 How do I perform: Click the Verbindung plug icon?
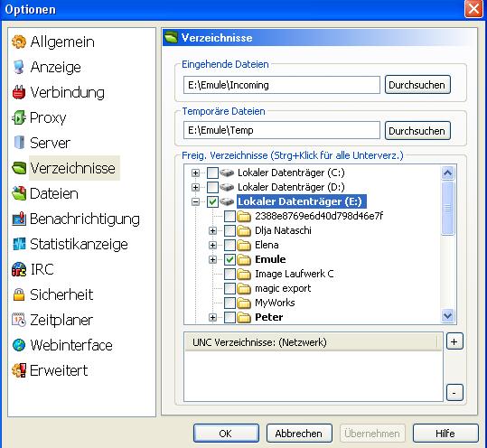click(x=19, y=92)
